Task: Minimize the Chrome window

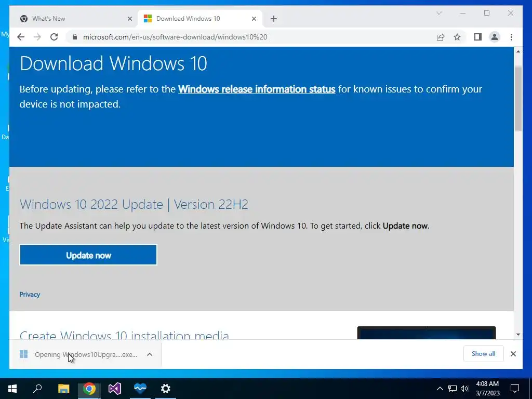Action: click(463, 13)
